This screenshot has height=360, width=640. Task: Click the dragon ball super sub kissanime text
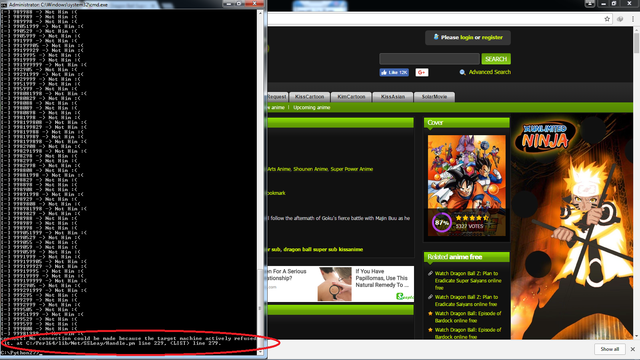point(323,249)
